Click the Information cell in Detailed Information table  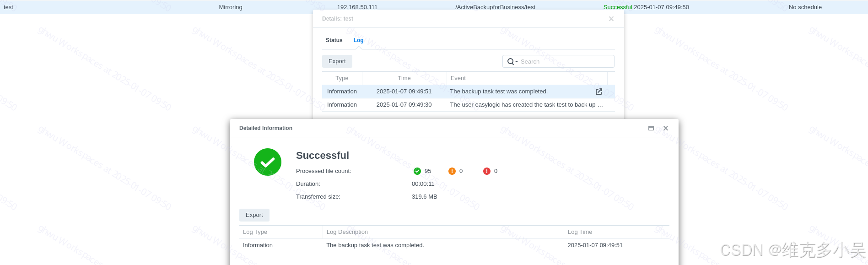258,245
